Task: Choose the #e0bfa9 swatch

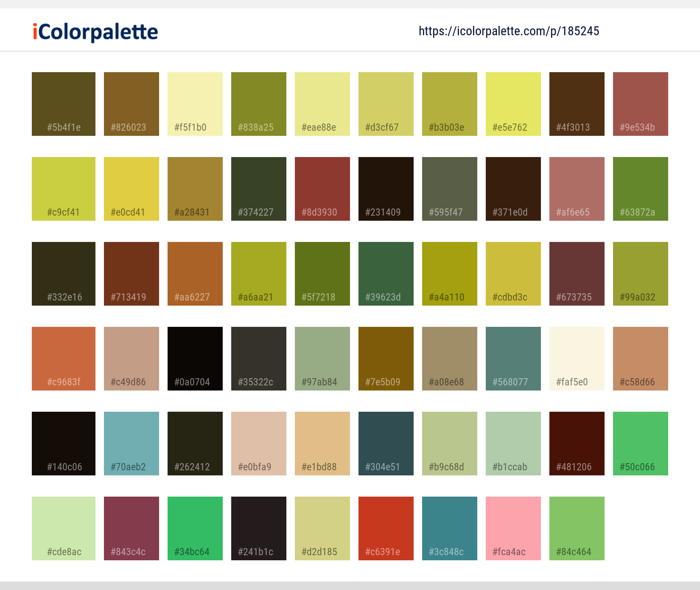Action: pyautogui.click(x=259, y=444)
